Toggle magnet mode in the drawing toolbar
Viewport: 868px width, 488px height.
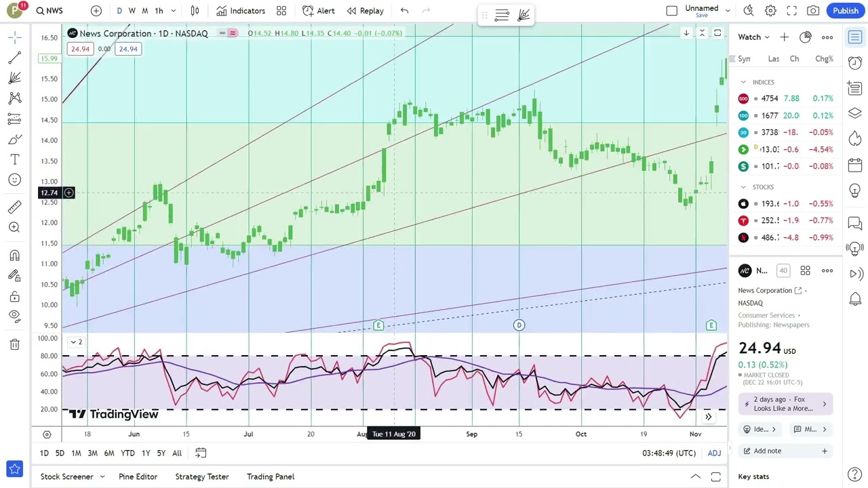click(15, 256)
